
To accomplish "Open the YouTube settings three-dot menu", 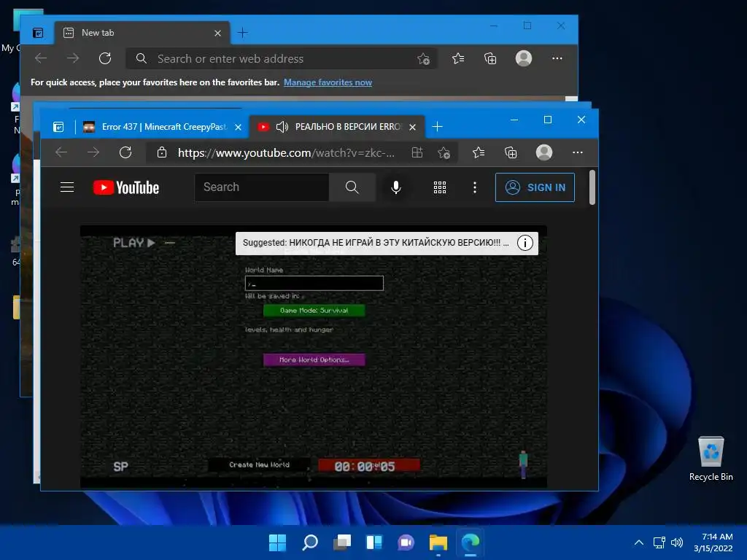I will click(474, 187).
